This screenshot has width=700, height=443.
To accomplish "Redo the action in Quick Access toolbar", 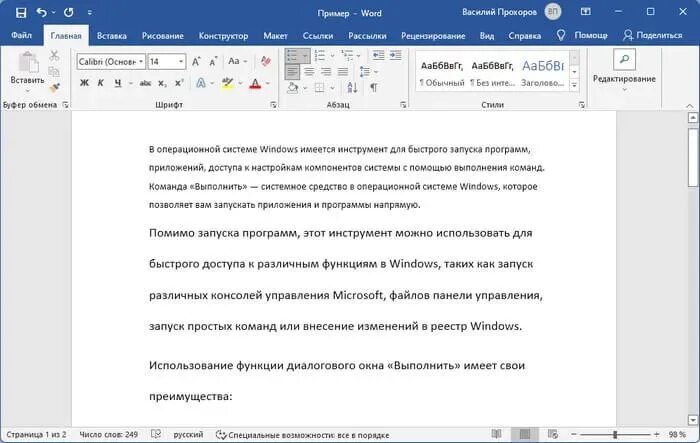I will (x=68, y=13).
